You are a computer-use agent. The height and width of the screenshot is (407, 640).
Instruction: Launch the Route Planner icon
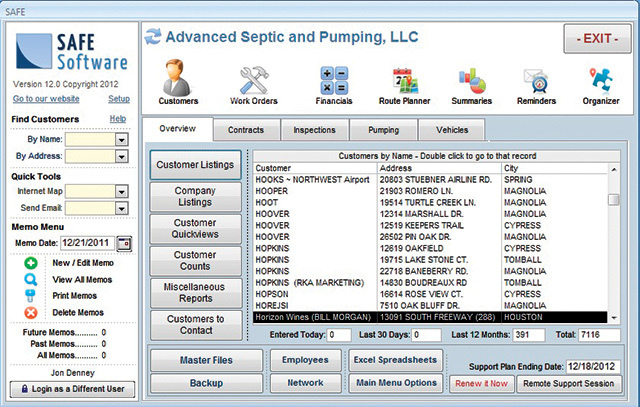(x=404, y=79)
